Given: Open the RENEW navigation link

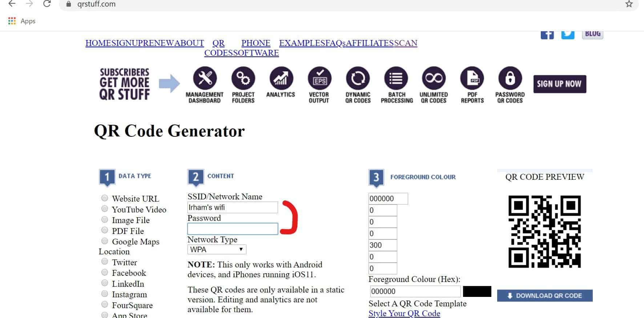Looking at the screenshot, I should (159, 43).
